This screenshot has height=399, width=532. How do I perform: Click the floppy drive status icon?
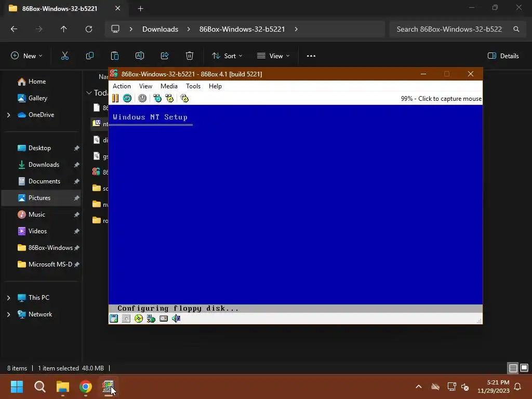pyautogui.click(x=114, y=318)
